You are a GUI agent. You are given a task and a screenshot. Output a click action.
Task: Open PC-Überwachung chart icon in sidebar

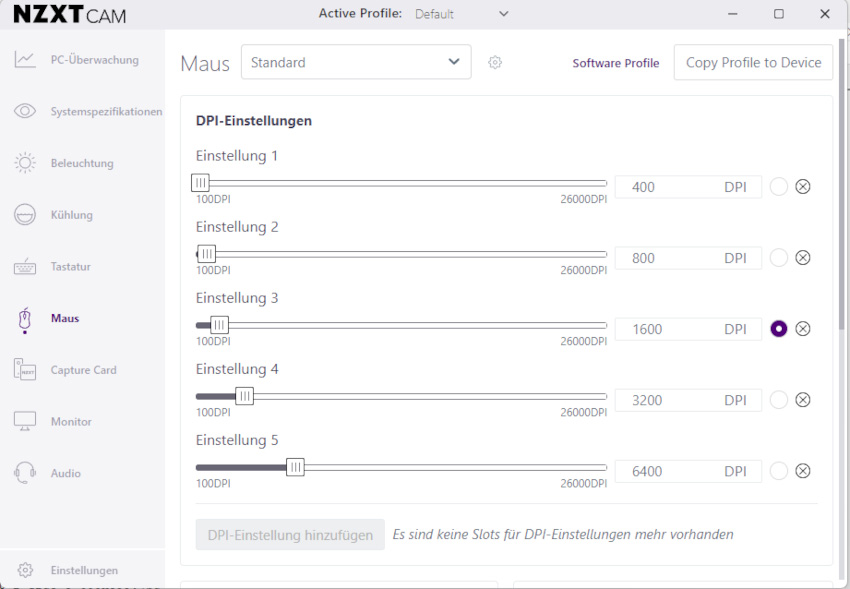25,59
